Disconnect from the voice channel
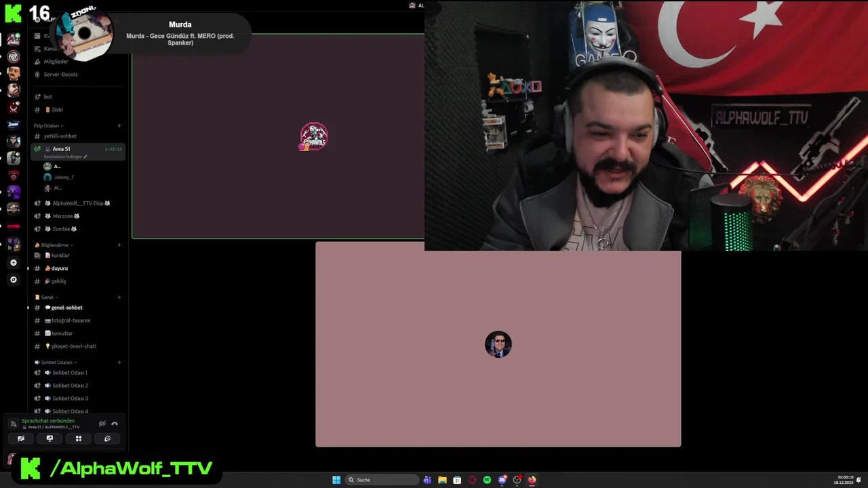The width and height of the screenshot is (868, 488). click(115, 424)
